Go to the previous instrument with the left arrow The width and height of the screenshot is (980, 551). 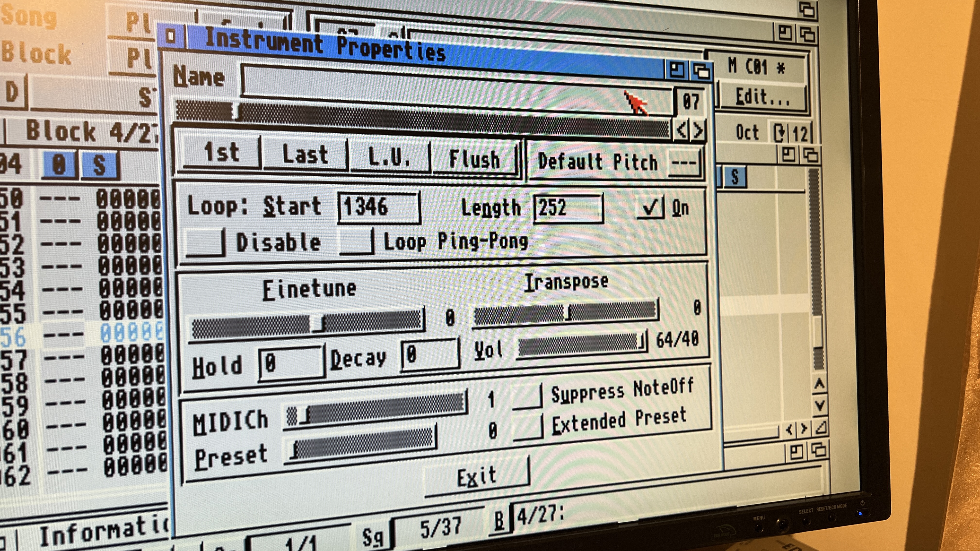pos(682,130)
